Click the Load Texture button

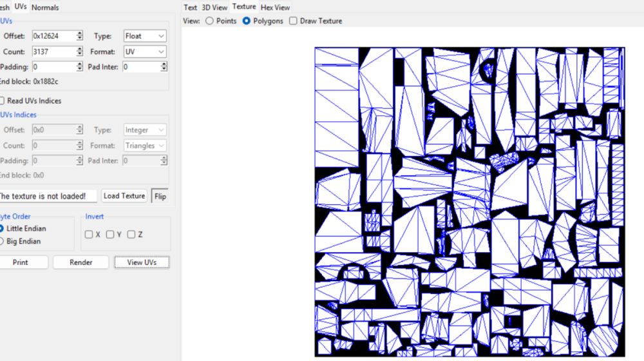coord(124,196)
